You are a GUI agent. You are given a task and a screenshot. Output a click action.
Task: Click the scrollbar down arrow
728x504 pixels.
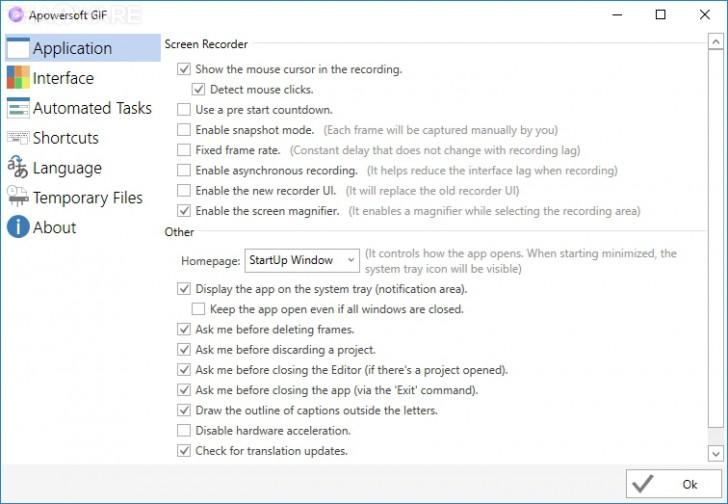click(x=715, y=453)
